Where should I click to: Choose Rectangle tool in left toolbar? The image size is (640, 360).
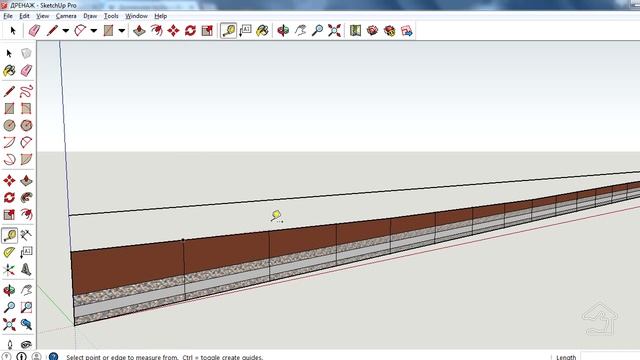(9, 108)
